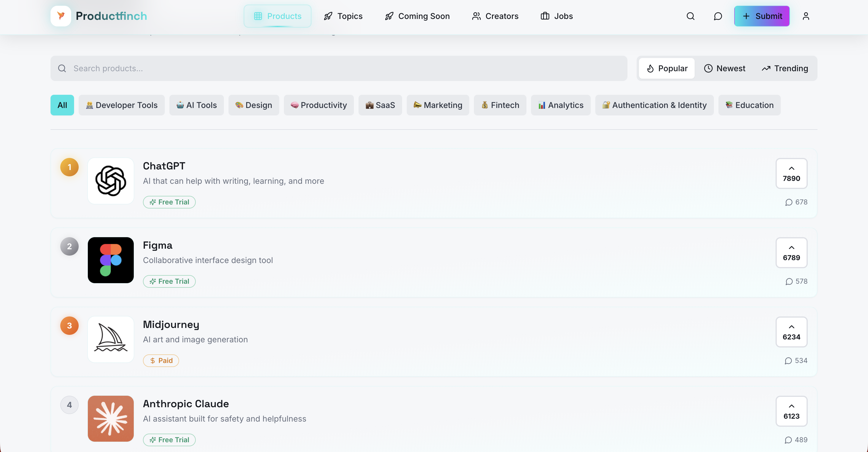Sort products by Popular

(x=666, y=68)
